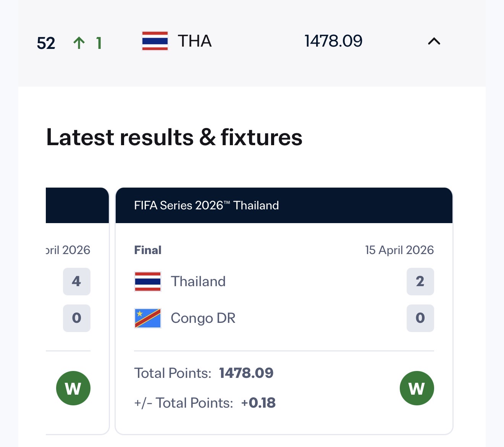Viewport: 504px width, 447px height.
Task: Click the Congo DR flag icon
Action: pos(148,318)
